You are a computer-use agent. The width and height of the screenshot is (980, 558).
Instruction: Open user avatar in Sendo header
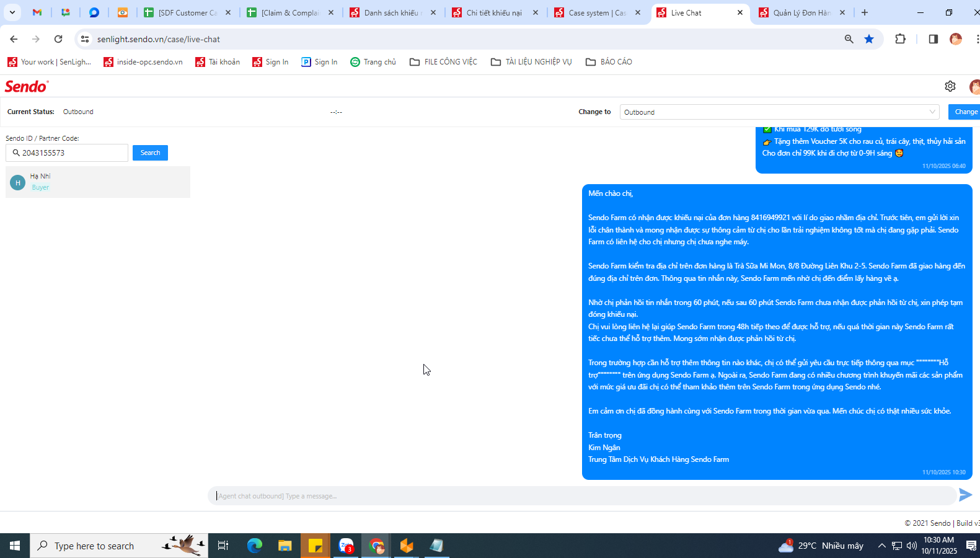tap(975, 87)
